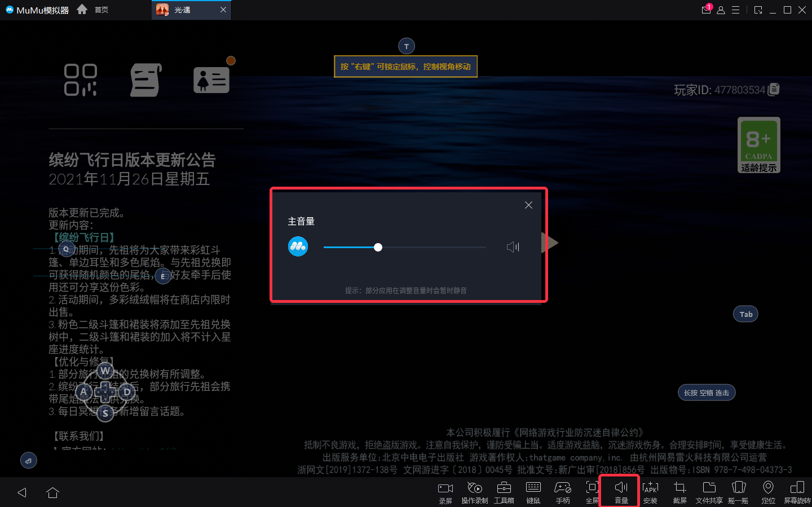Open the ID card profile icon
Screen dimensions: 812x507
[211, 80]
